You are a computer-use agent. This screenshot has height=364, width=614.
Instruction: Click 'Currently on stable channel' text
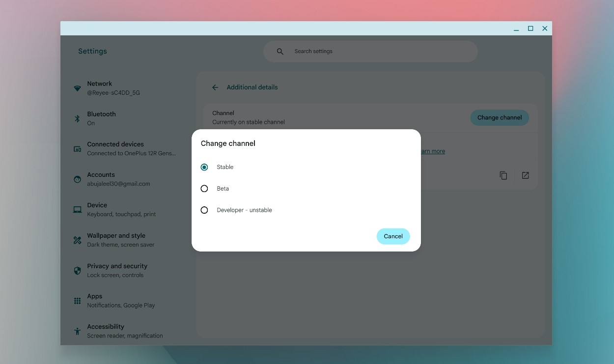249,122
